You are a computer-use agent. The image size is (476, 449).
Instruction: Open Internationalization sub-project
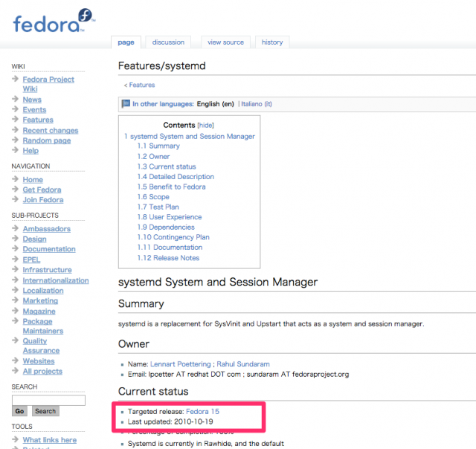tap(56, 281)
